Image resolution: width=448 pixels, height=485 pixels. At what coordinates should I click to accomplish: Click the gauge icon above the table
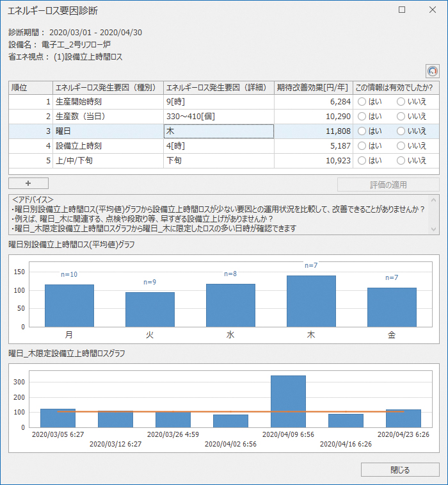pos(432,71)
